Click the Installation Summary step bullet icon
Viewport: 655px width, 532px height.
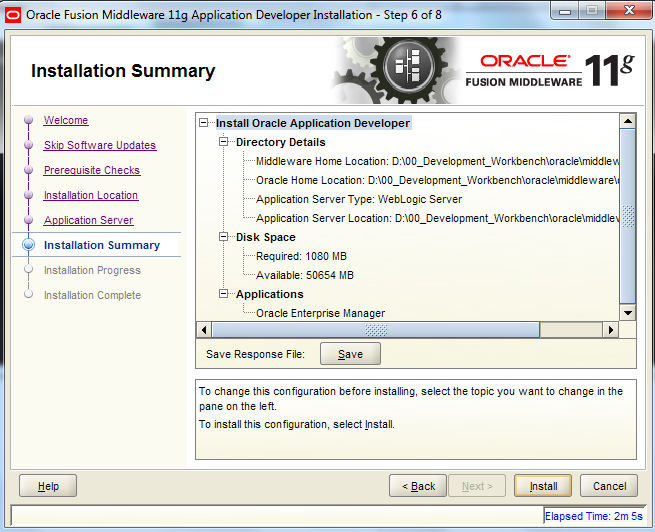(x=28, y=245)
